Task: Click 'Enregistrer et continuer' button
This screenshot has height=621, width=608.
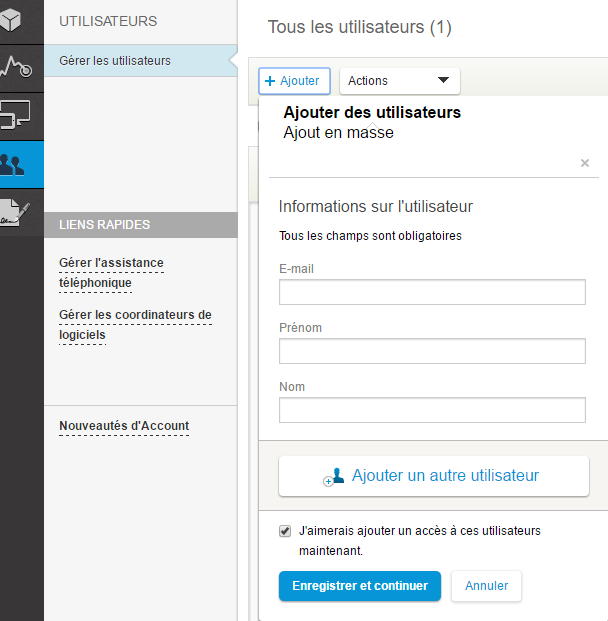Action: point(359,586)
